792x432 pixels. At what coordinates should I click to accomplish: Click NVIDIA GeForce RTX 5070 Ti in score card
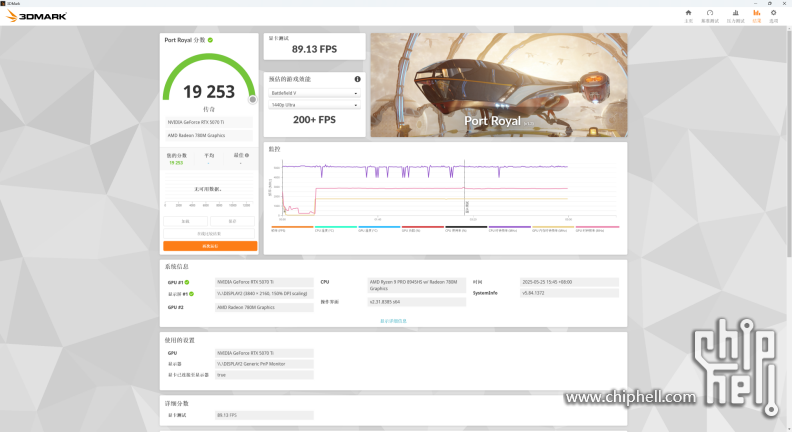(x=209, y=122)
